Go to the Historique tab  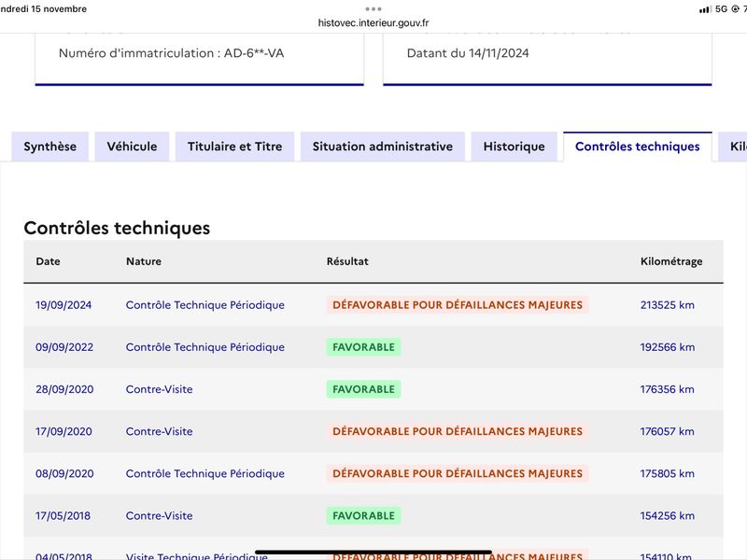pyautogui.click(x=514, y=147)
